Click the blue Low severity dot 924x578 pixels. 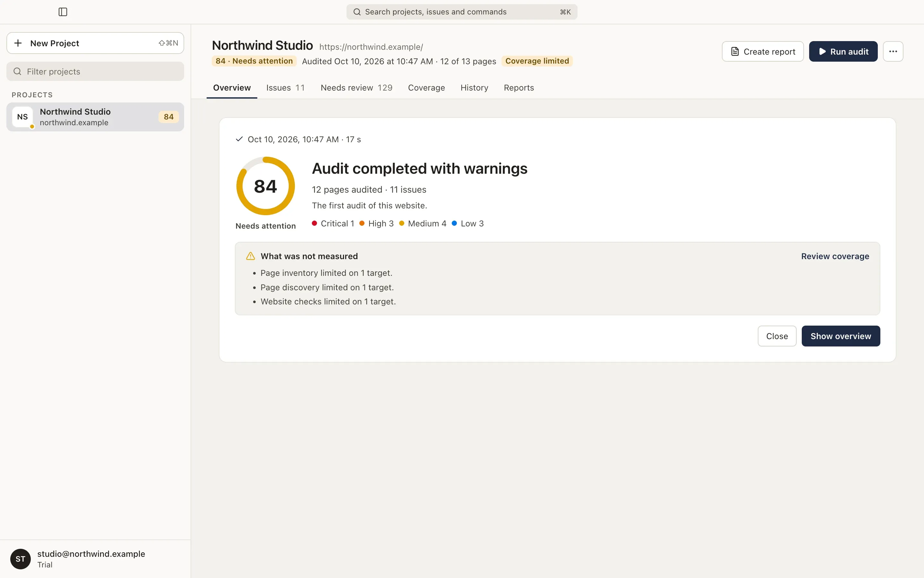(454, 223)
